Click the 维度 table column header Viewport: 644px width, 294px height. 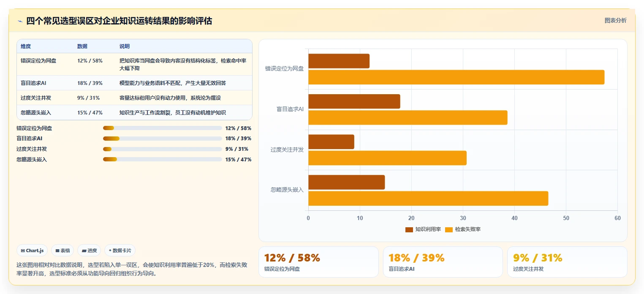[x=26, y=46]
